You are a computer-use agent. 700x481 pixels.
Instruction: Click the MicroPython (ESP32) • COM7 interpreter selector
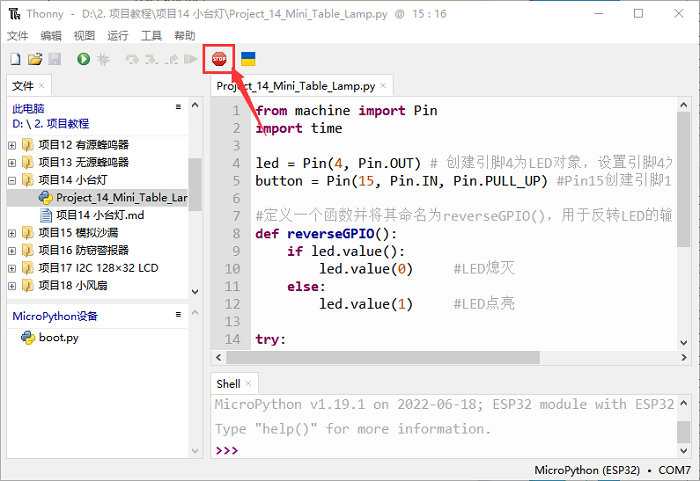point(612,470)
